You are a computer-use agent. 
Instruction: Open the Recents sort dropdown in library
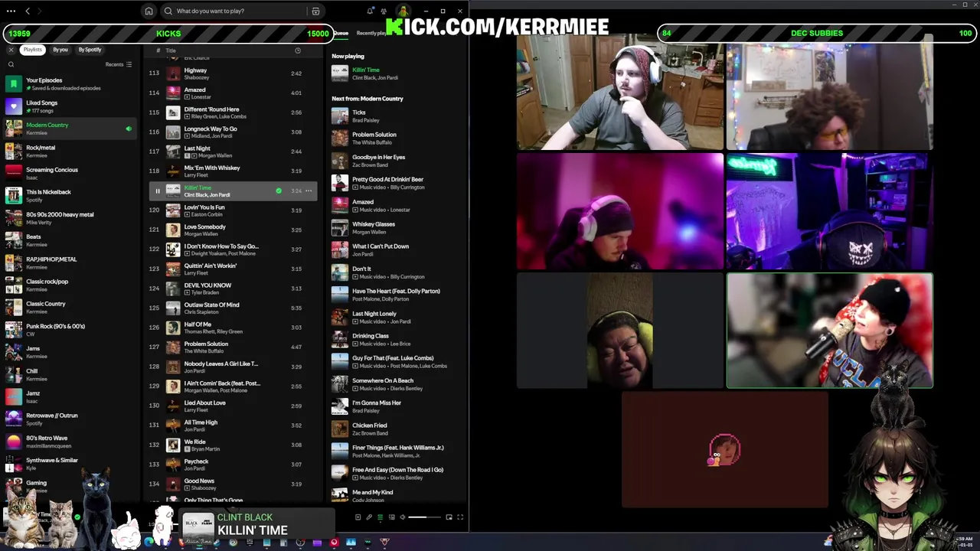coord(119,64)
